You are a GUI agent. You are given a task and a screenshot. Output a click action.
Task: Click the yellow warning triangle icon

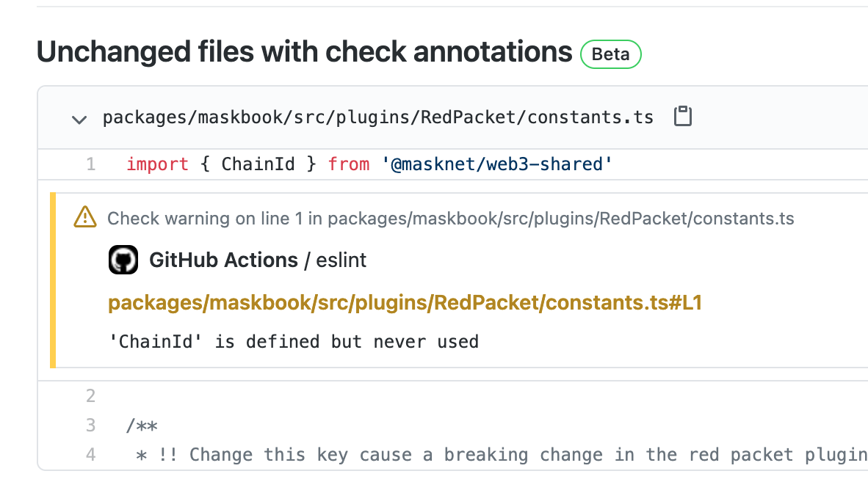coord(85,217)
